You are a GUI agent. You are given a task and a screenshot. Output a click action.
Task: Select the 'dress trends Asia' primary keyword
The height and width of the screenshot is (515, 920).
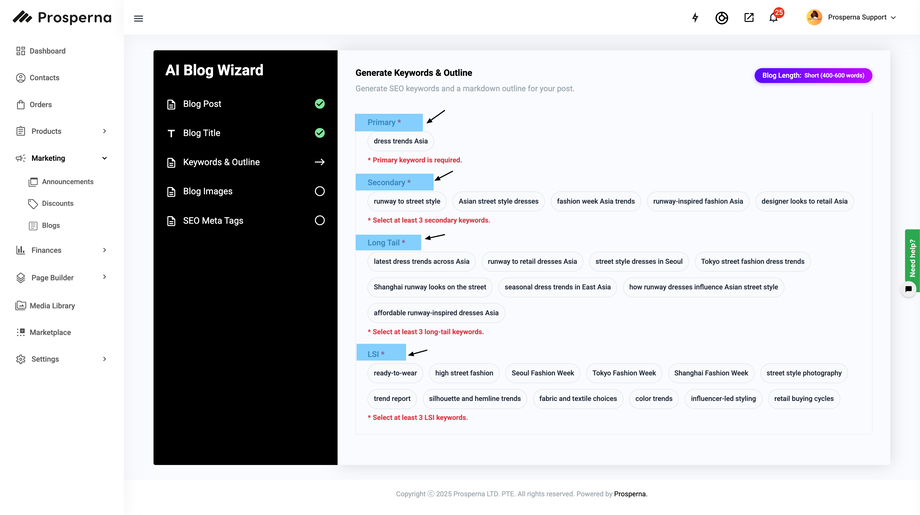pos(401,141)
